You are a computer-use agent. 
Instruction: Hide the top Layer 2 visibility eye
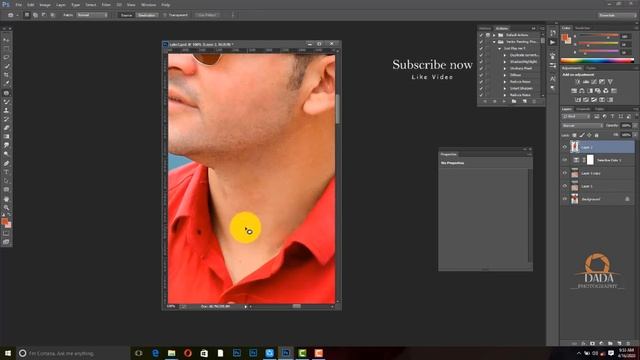(565, 147)
